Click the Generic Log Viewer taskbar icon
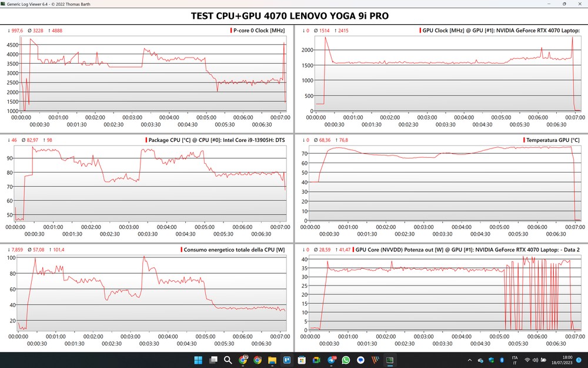The width and height of the screenshot is (588, 368). coord(390,360)
